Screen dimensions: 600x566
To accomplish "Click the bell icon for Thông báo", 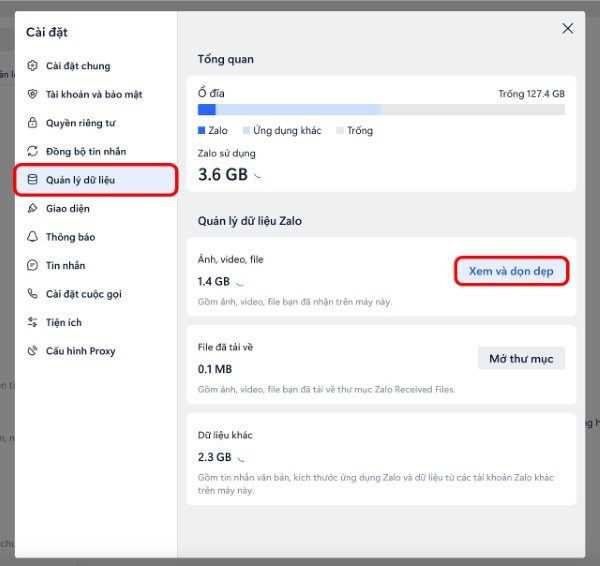I will (x=32, y=237).
